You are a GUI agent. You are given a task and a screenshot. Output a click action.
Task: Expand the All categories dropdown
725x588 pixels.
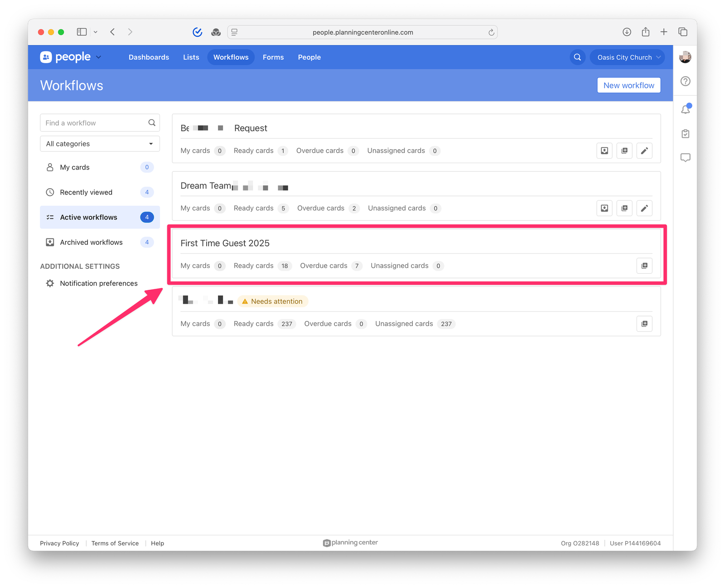(100, 144)
